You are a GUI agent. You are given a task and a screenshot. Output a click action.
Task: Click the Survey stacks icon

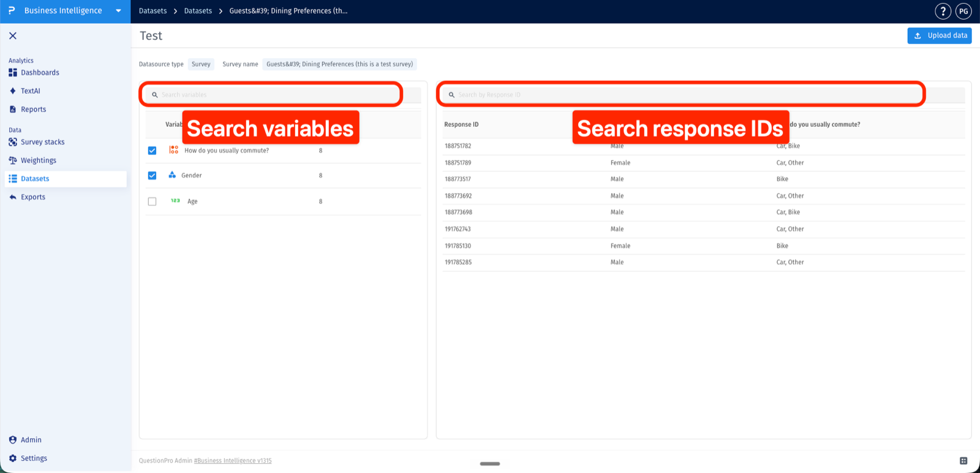[13, 142]
